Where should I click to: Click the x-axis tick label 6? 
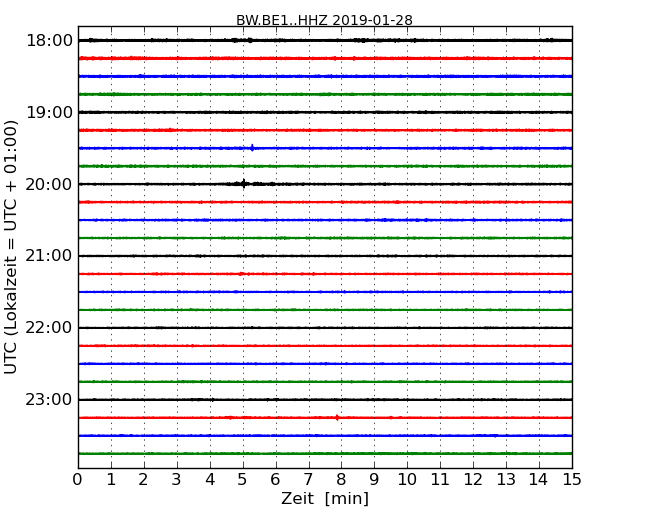coord(275,479)
